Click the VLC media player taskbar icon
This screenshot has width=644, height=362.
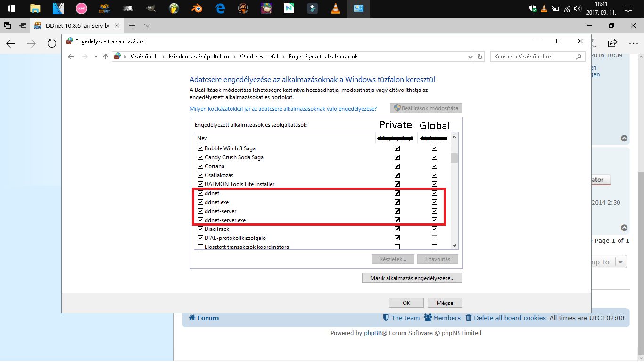336,8
